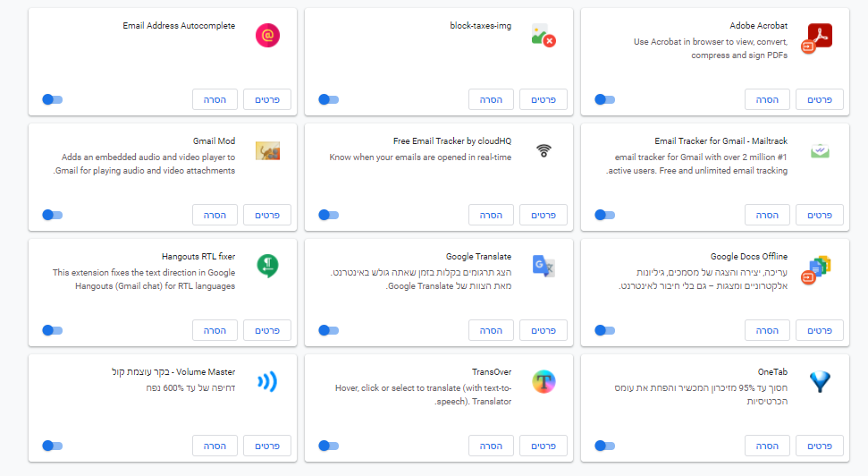Remove (הסרה) the Adobe Acrobat extension

pos(767,99)
